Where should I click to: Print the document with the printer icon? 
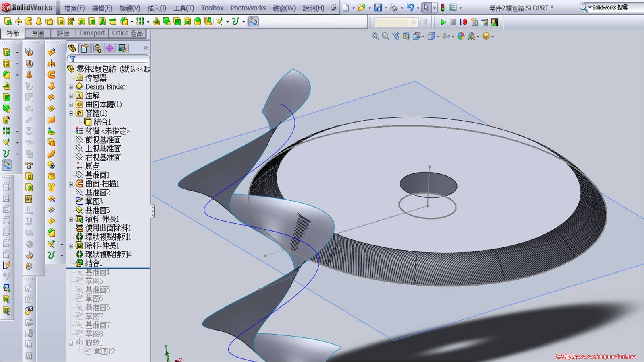394,8
